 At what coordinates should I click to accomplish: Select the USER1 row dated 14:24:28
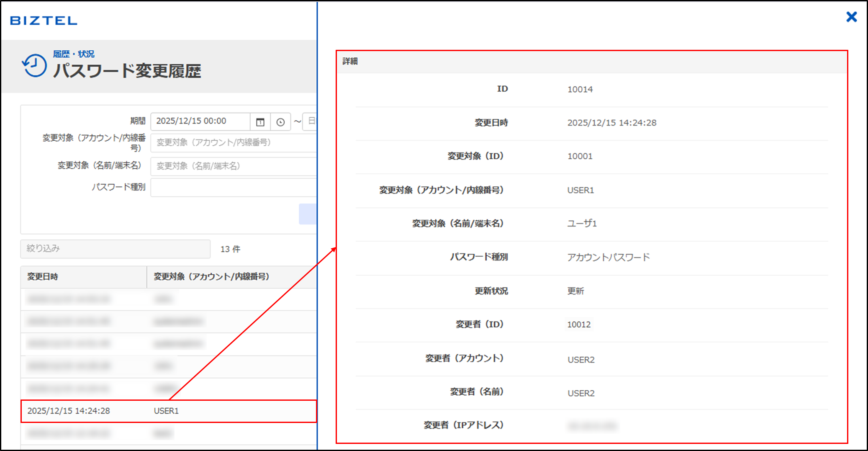point(168,411)
